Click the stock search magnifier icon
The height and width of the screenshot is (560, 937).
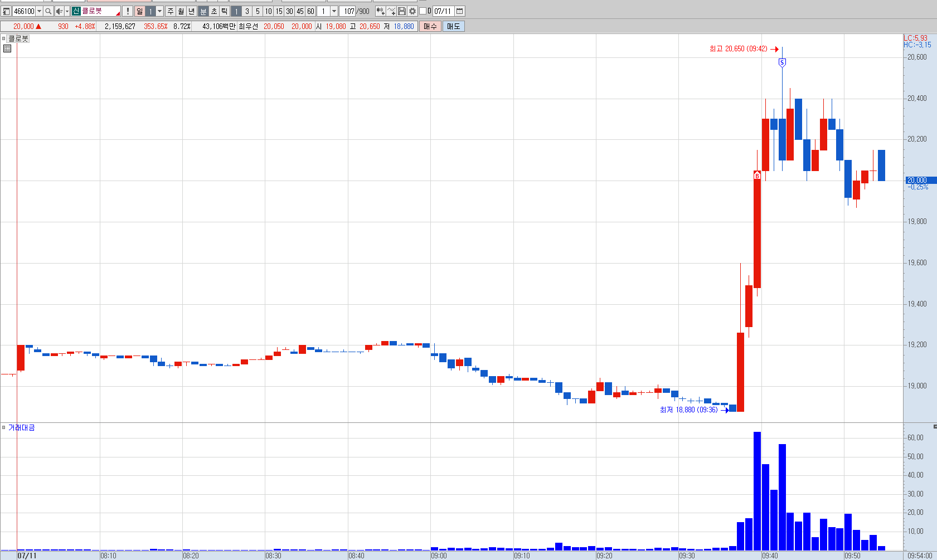48,11
